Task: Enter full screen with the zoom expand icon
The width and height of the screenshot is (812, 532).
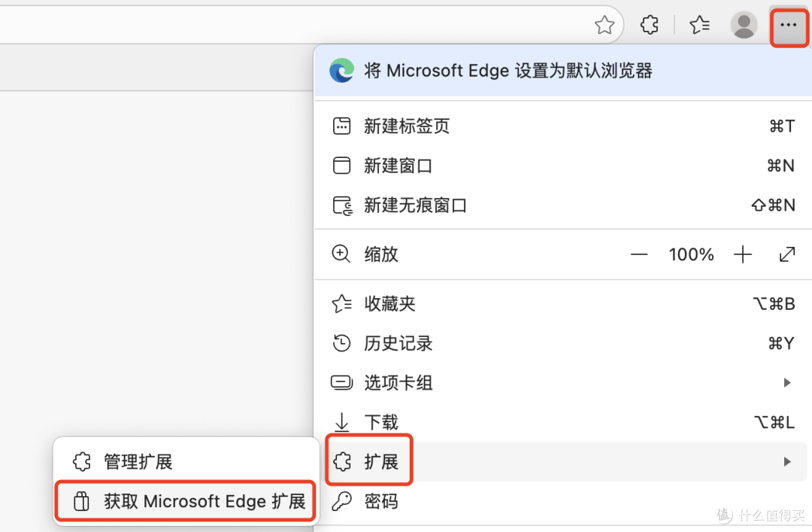Action: coord(787,254)
